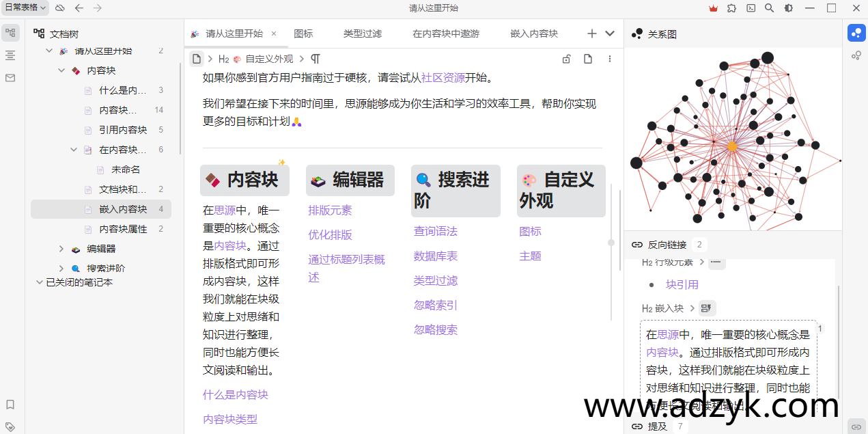The image size is (868, 434).
Task: Switch to the 嵌入内容块 tab
Action: [533, 33]
